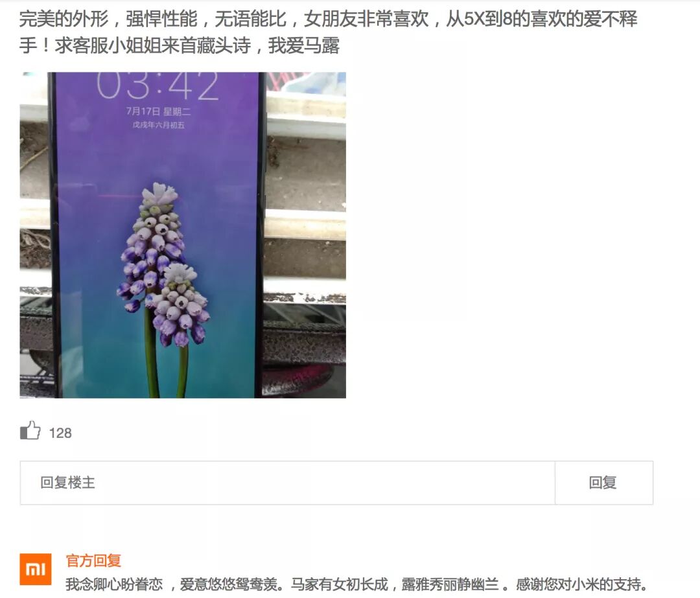
Task: Click the 我爱马露 phrase in review
Action: click(304, 45)
